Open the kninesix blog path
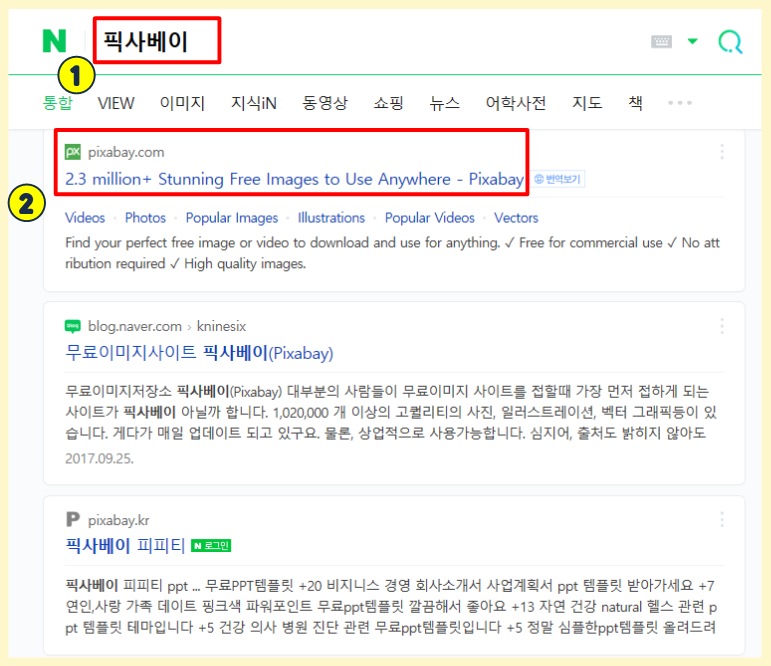 point(221,326)
